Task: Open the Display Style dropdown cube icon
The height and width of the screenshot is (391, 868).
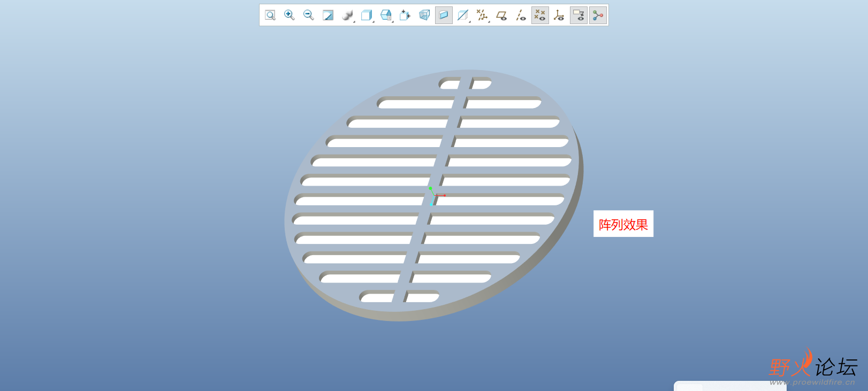Action: [x=367, y=15]
